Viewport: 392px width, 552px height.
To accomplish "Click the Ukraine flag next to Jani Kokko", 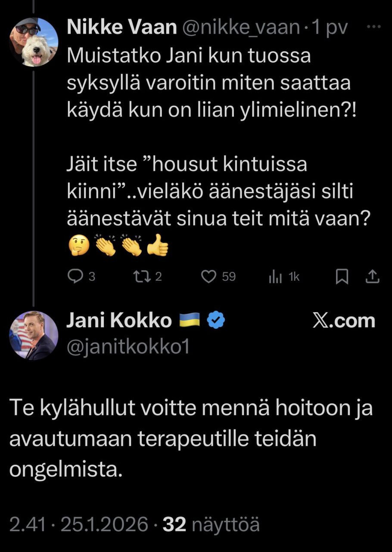I will coord(189,321).
